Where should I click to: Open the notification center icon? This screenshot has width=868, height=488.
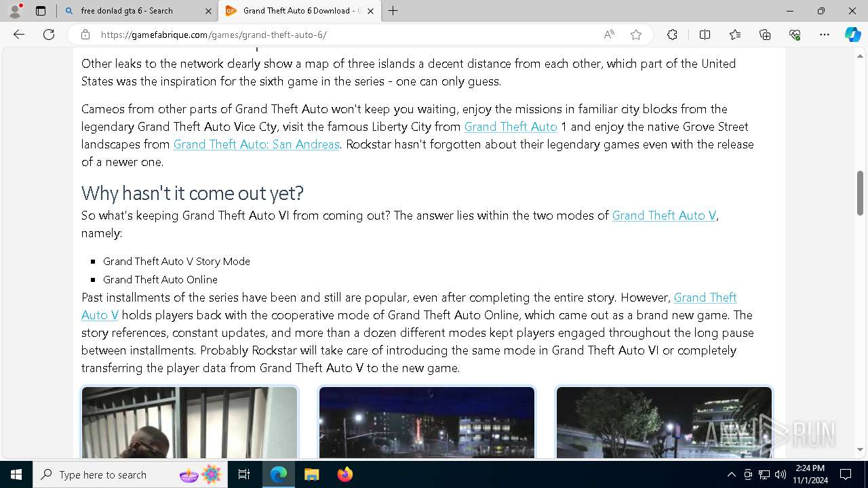point(846,474)
